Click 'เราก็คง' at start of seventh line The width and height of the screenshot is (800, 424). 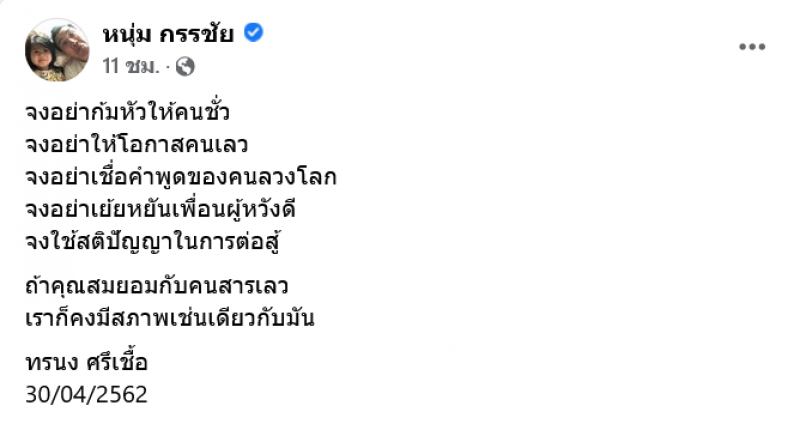tap(62, 320)
